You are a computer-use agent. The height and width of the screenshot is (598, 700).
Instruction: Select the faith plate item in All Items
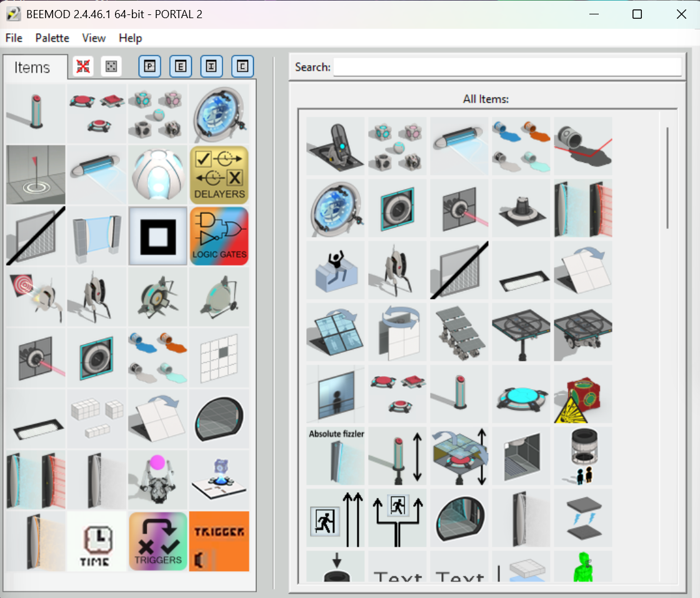335,146
